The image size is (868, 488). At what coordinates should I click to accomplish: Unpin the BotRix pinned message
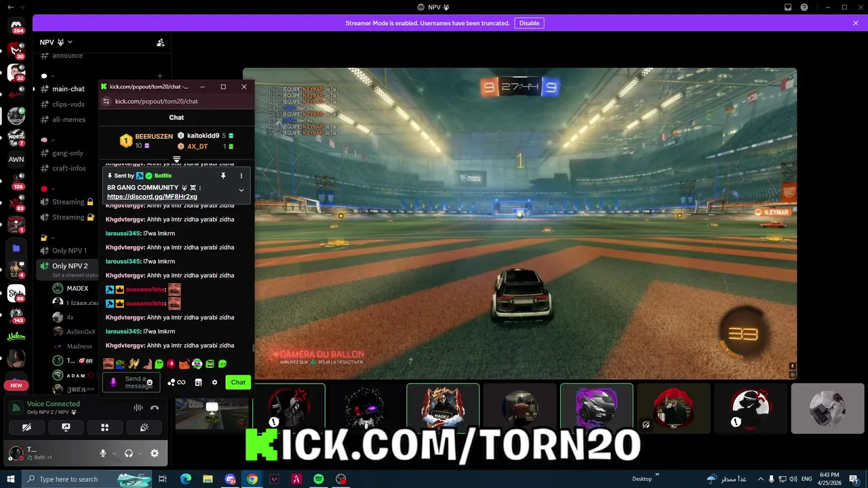tap(223, 176)
